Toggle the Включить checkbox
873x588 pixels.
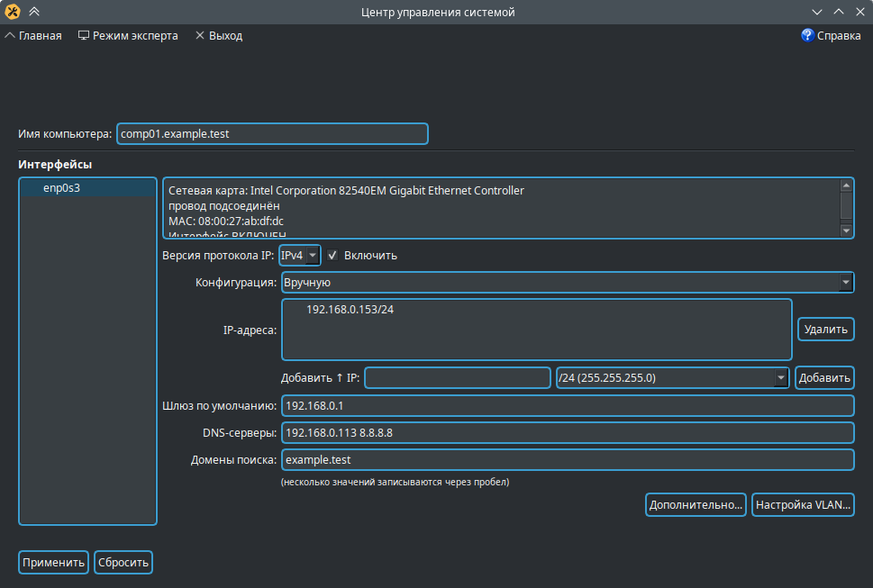pos(332,255)
